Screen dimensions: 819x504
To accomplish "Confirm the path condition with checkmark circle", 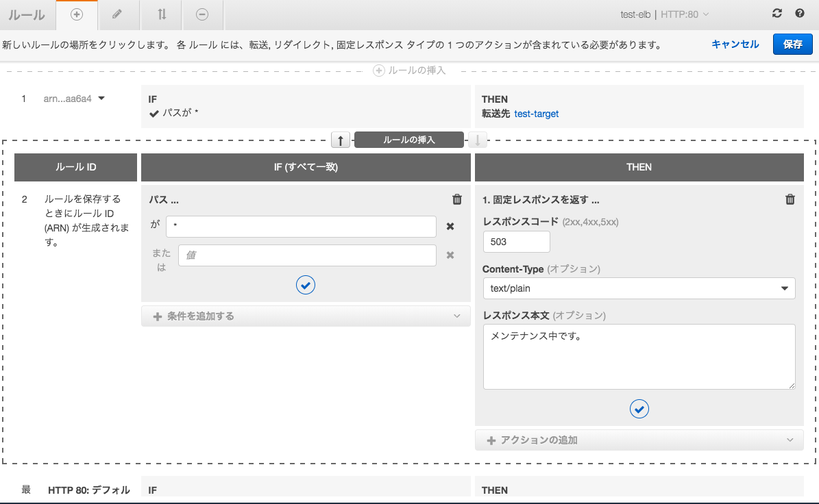I will (306, 285).
